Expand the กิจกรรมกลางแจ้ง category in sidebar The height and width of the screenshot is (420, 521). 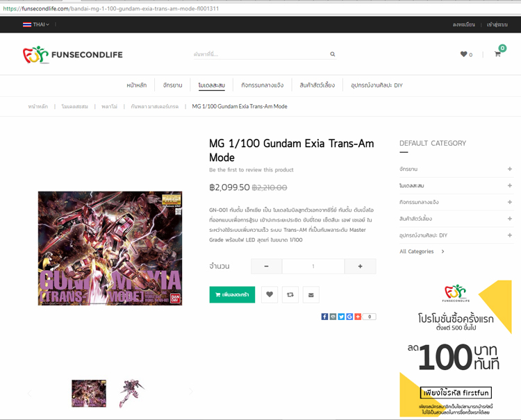point(510,202)
